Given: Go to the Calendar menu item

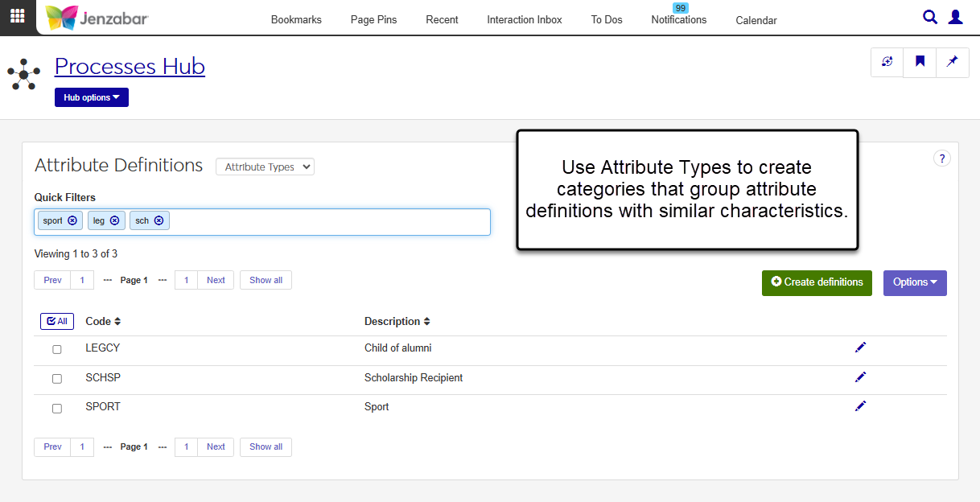Looking at the screenshot, I should [756, 20].
